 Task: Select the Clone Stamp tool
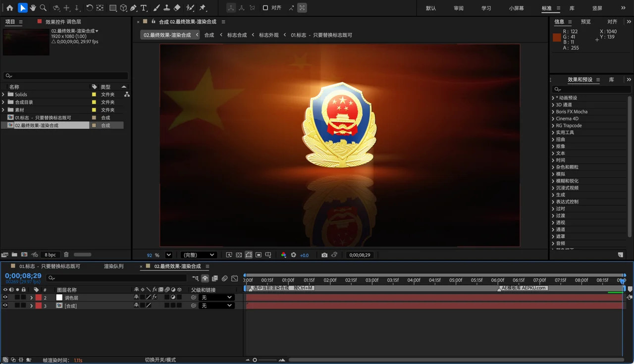(166, 8)
